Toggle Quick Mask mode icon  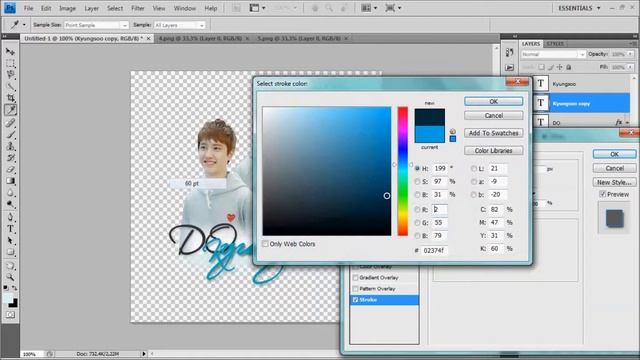tap(10, 315)
